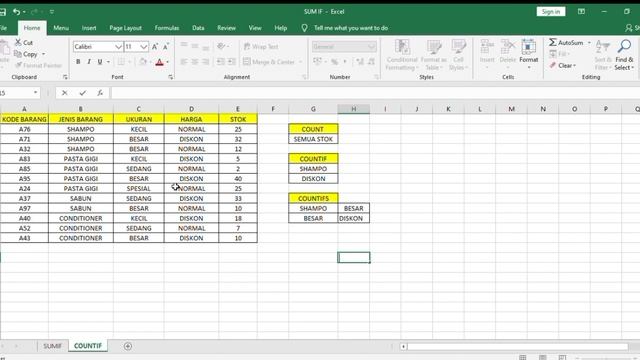Open the Data tab

tap(198, 28)
